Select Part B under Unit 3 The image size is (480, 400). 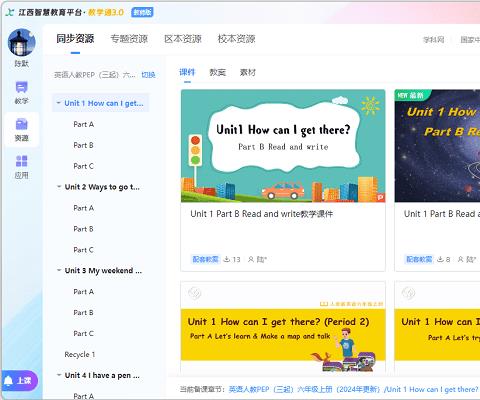coord(83,312)
